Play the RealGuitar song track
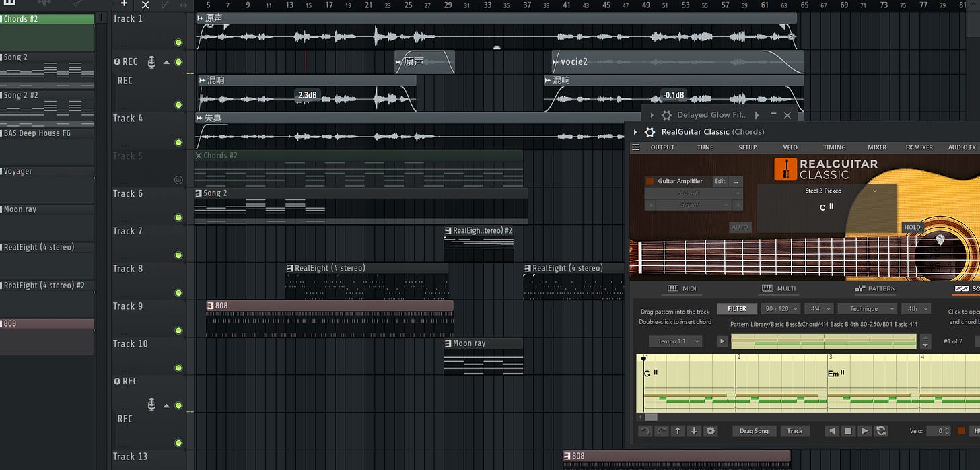The width and height of the screenshot is (980, 470). tap(865, 431)
